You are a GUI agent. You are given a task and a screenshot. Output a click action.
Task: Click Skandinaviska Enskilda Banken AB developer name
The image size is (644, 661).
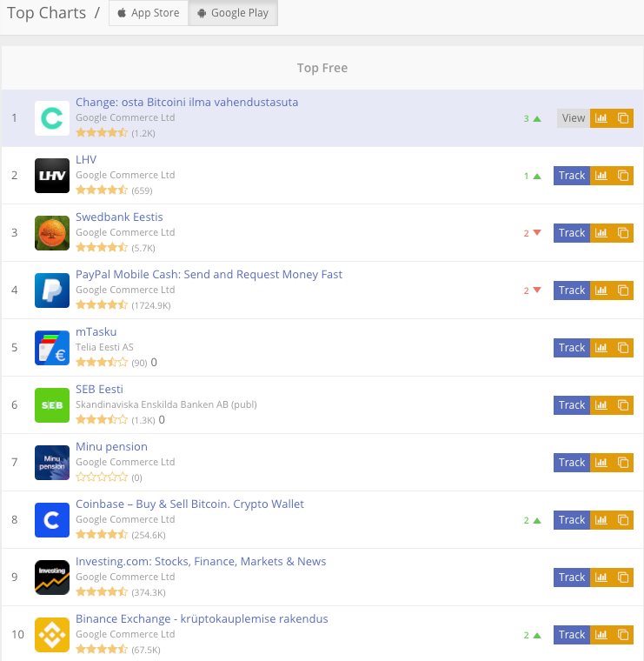pyautogui.click(x=166, y=404)
